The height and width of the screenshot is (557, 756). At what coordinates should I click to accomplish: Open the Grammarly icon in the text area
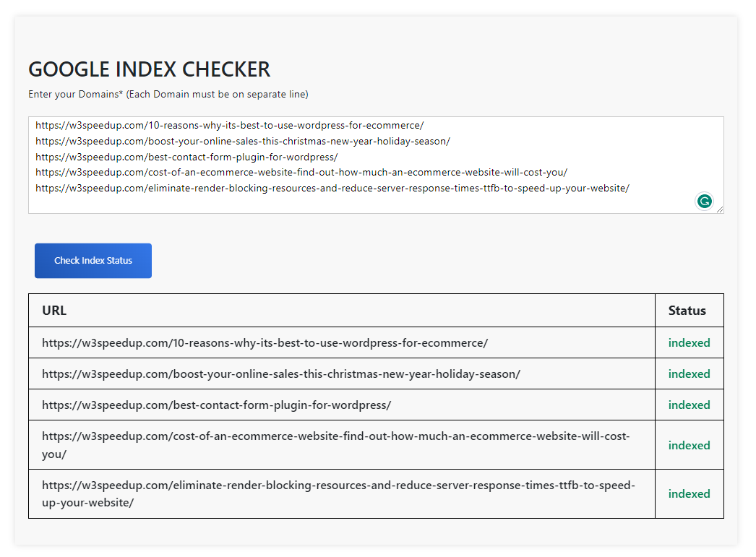coord(705,201)
